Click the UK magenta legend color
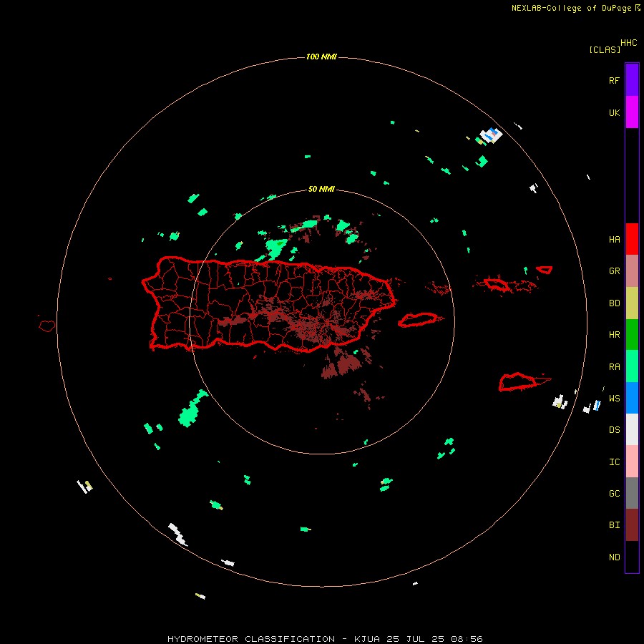Screen dimensions: 644x644 pos(632,112)
